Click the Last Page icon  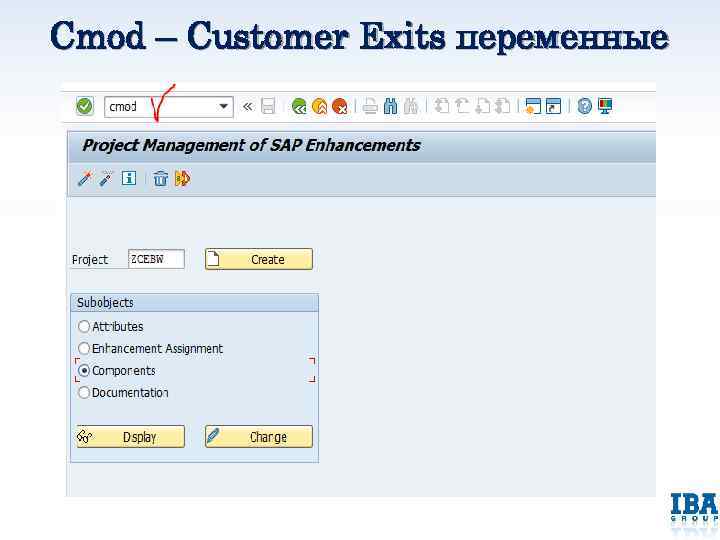pyautogui.click(x=503, y=107)
